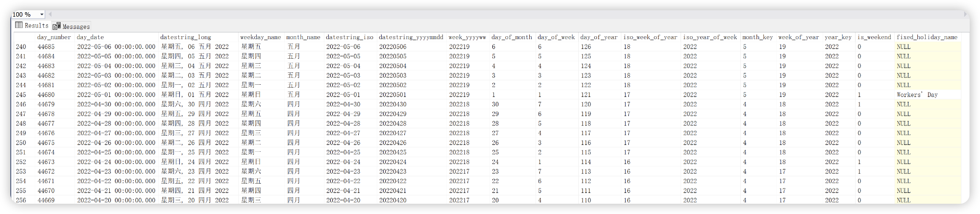Select the datestring_iso column header
The width and height of the screenshot is (980, 214).
[x=350, y=37]
